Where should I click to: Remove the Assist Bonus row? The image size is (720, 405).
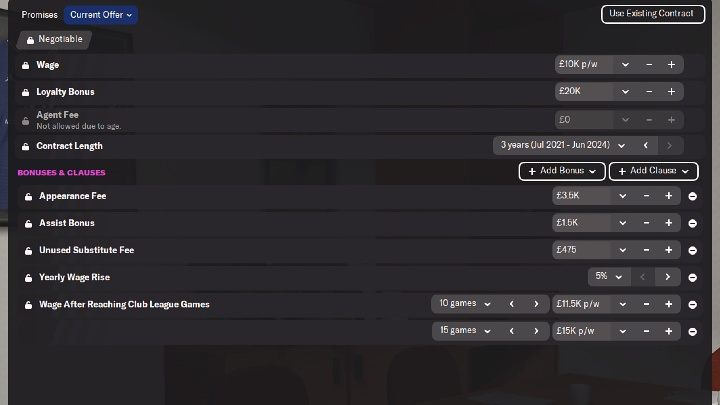[x=692, y=224]
